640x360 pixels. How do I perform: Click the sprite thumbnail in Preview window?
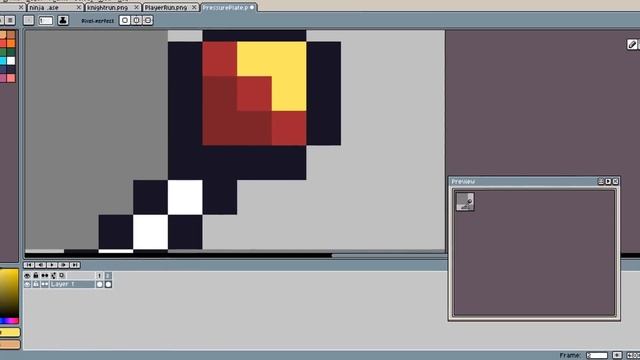[465, 202]
